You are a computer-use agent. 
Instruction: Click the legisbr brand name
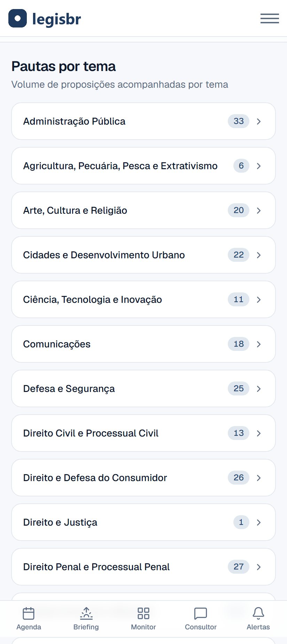56,19
